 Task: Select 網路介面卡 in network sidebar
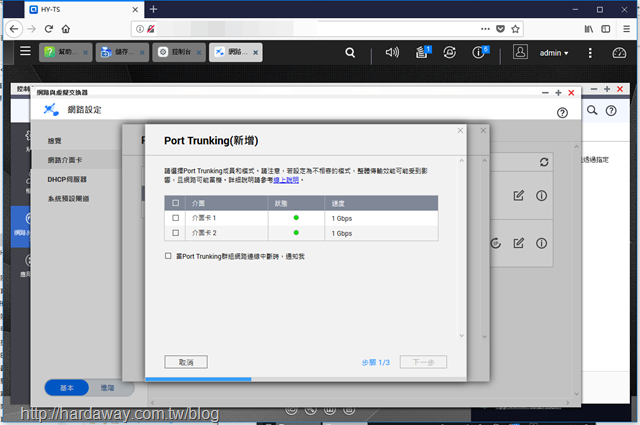point(64,160)
